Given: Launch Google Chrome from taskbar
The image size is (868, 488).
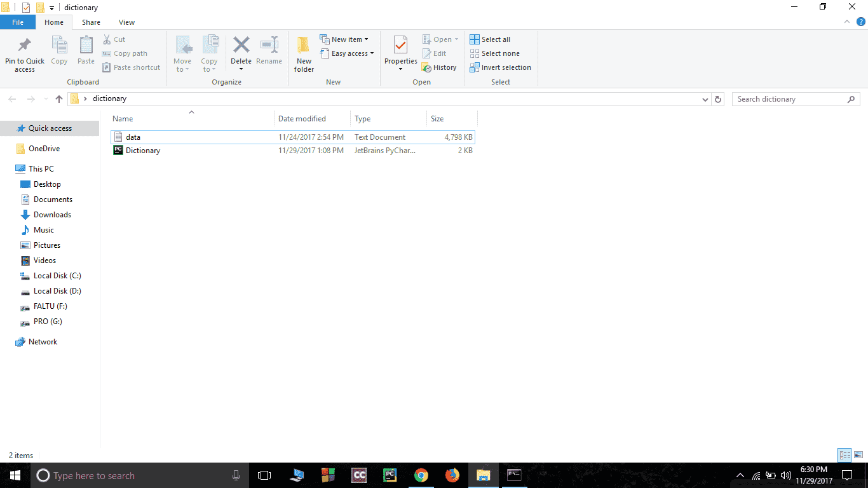Looking at the screenshot, I should click(421, 475).
